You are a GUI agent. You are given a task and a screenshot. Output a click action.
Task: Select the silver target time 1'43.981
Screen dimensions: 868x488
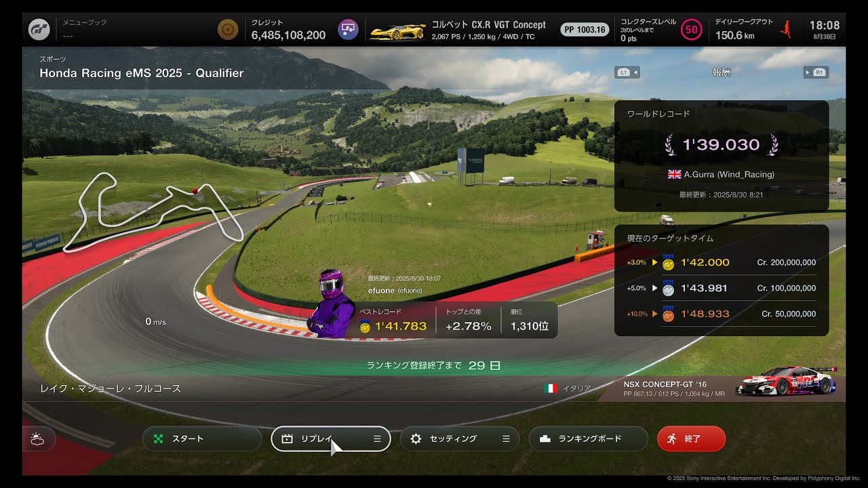pyautogui.click(x=704, y=288)
